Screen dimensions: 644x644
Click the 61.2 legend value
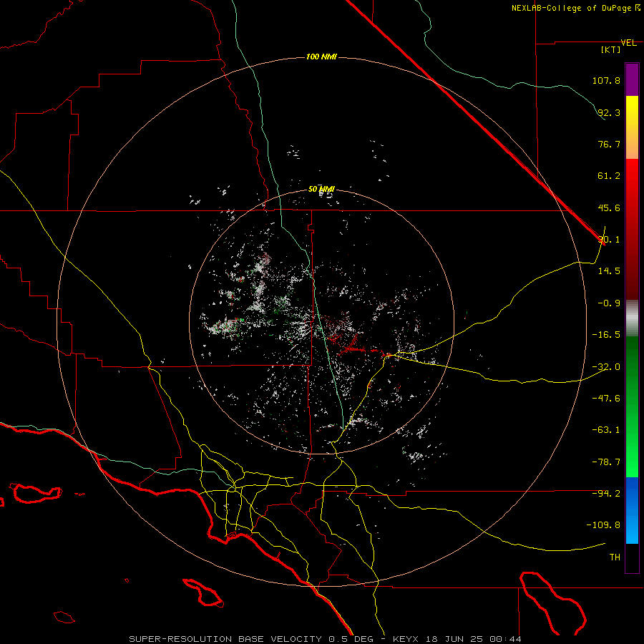point(609,176)
